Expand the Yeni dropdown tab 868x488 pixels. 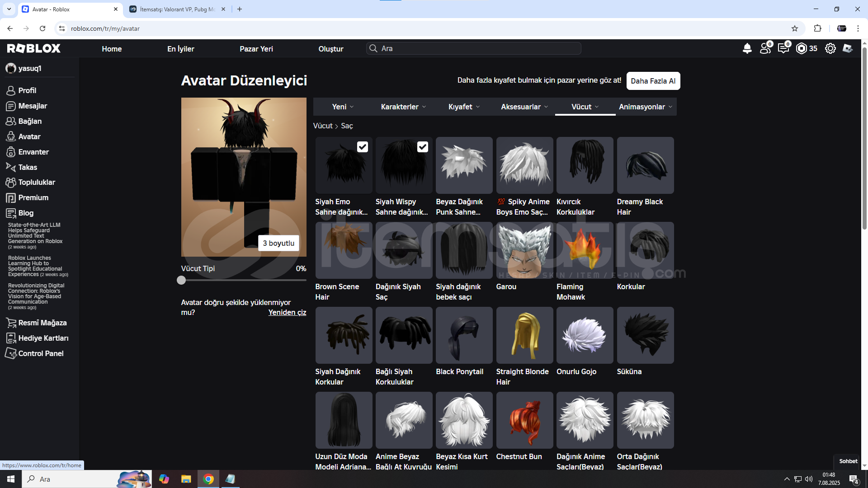pyautogui.click(x=343, y=107)
